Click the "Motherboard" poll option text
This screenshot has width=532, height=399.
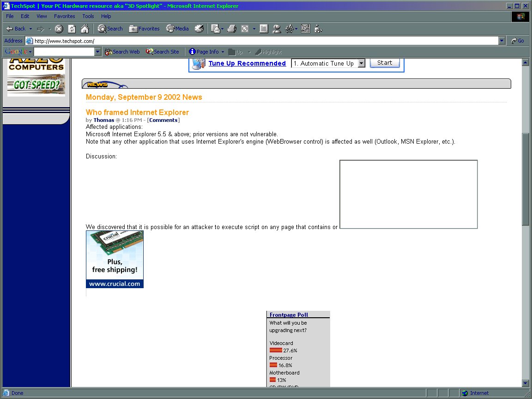pos(284,373)
